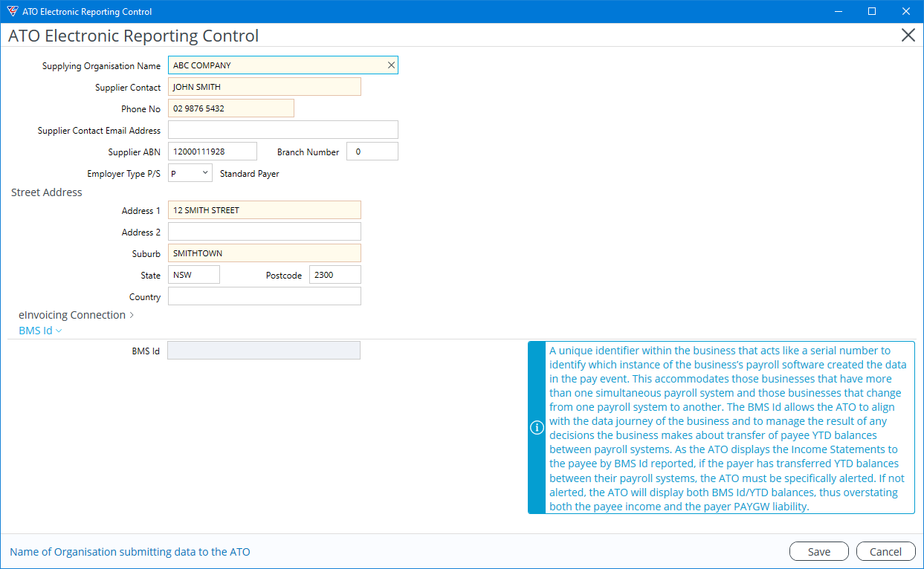Minimize the application window
This screenshot has height=569, width=924.
point(838,11)
